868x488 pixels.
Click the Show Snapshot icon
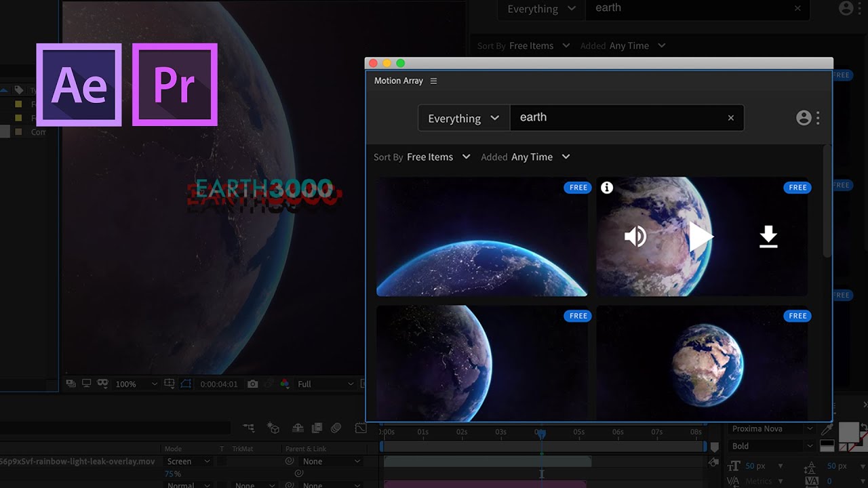[269, 384]
